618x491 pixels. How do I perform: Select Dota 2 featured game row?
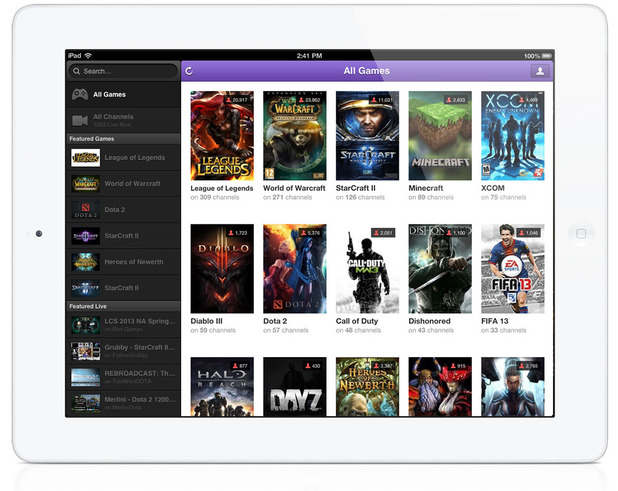[x=123, y=210]
